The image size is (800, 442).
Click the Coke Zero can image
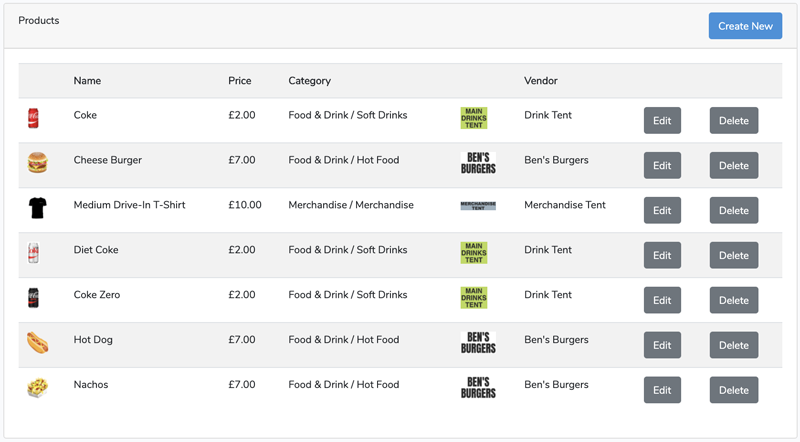click(x=33, y=298)
